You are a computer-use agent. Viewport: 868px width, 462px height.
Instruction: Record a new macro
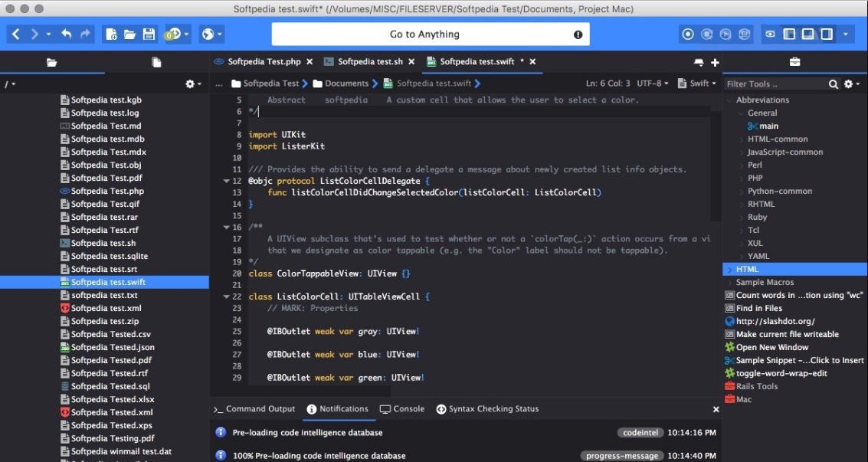[x=687, y=34]
